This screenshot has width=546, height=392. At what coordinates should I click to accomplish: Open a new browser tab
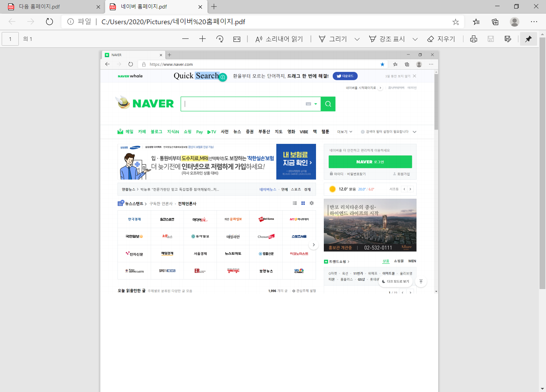pyautogui.click(x=214, y=6)
